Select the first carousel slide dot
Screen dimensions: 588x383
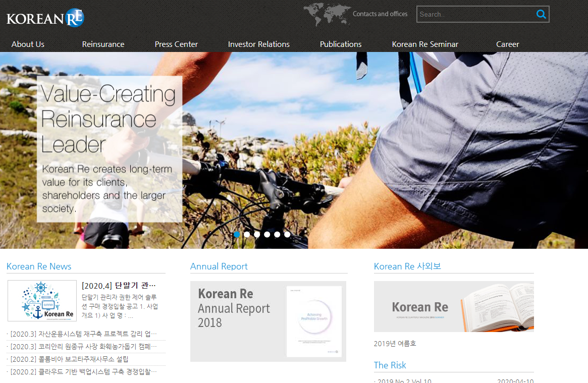(237, 234)
